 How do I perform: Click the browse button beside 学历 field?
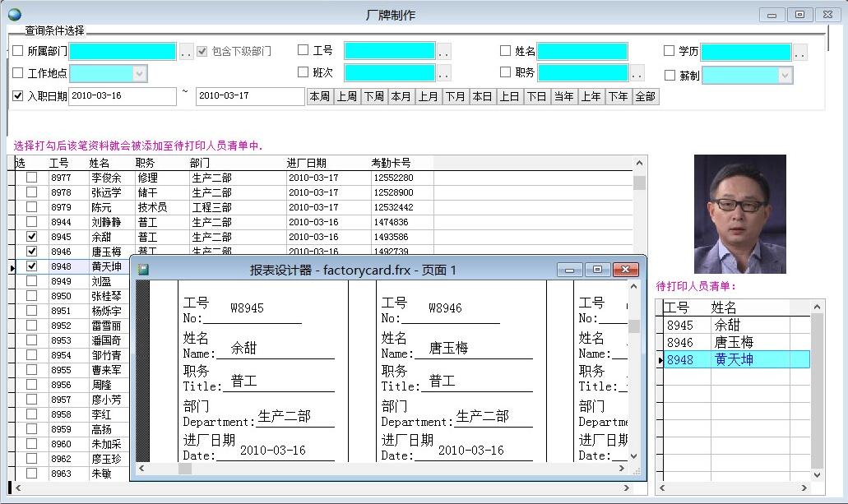pyautogui.click(x=799, y=52)
